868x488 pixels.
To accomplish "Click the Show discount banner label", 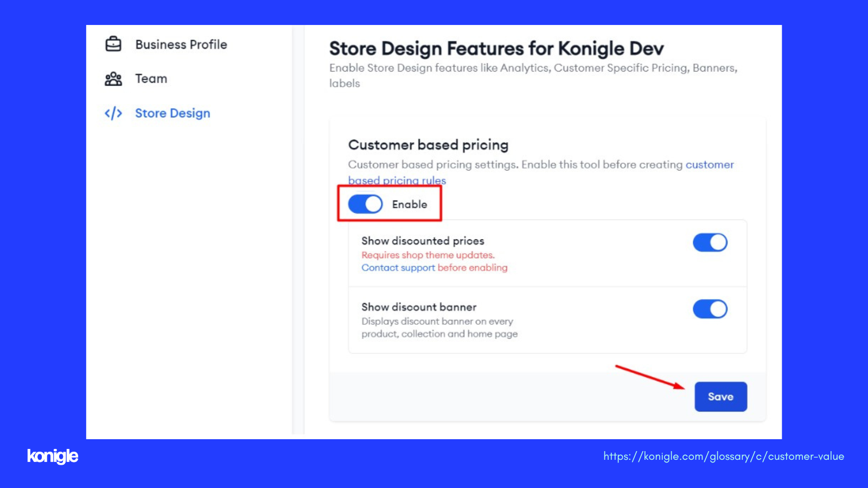I will pos(419,307).
